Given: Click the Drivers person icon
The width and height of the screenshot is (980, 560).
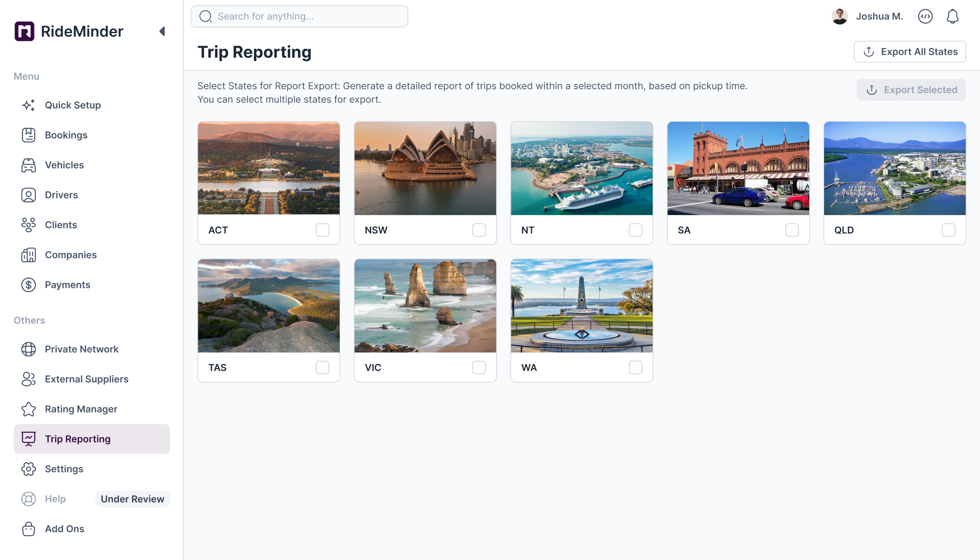Looking at the screenshot, I should pyautogui.click(x=28, y=195).
